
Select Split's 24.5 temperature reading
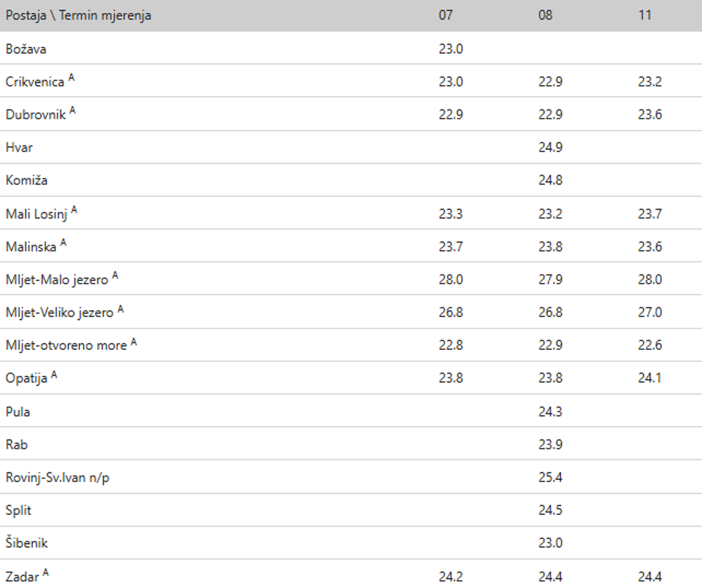click(x=550, y=510)
